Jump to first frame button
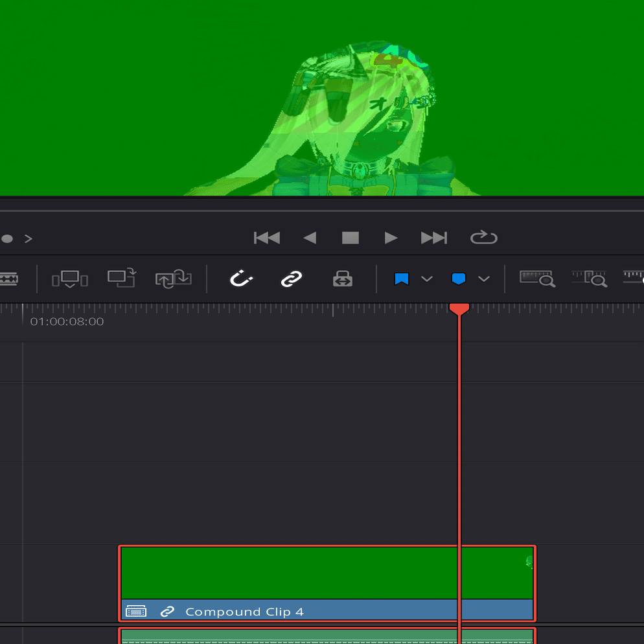The height and width of the screenshot is (644, 644). [x=266, y=238]
